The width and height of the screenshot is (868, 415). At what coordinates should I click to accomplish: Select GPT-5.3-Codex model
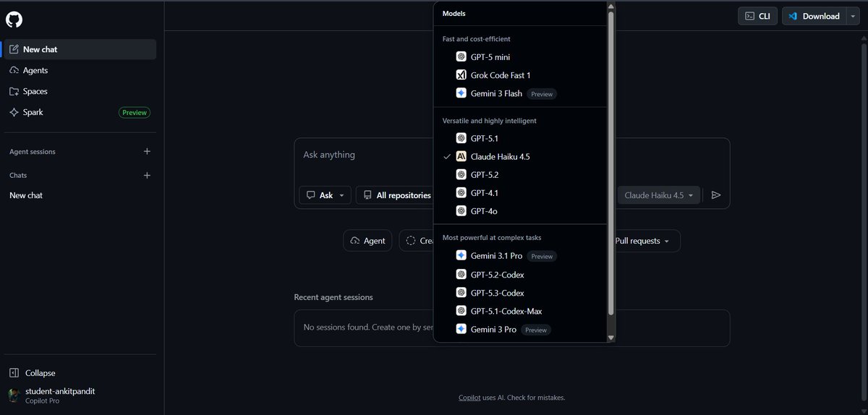[x=522, y=293]
